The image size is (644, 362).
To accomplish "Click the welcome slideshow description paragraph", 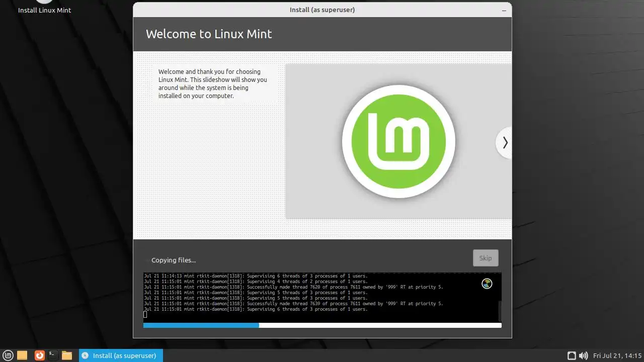I will tap(213, 83).
